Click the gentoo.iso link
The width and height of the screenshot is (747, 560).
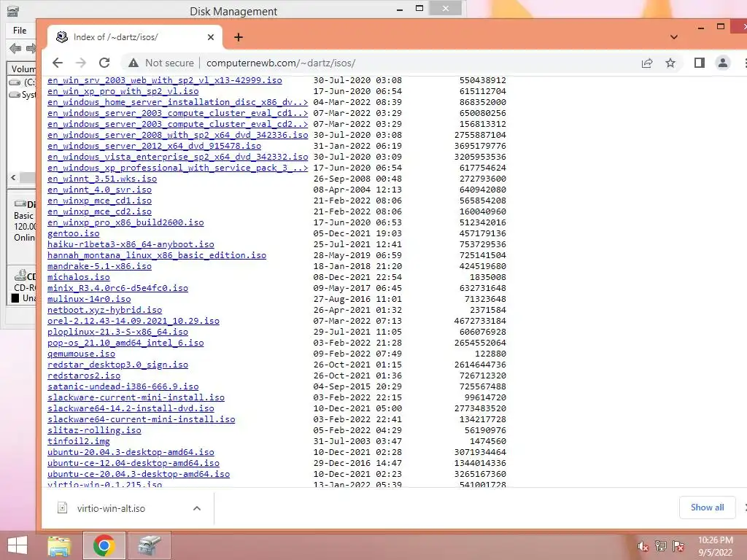74,234
